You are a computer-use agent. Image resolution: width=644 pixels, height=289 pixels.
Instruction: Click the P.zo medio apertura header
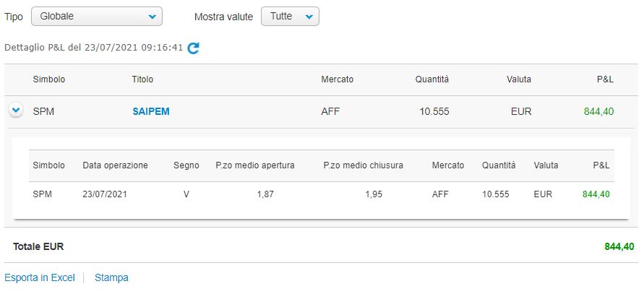pyautogui.click(x=255, y=165)
